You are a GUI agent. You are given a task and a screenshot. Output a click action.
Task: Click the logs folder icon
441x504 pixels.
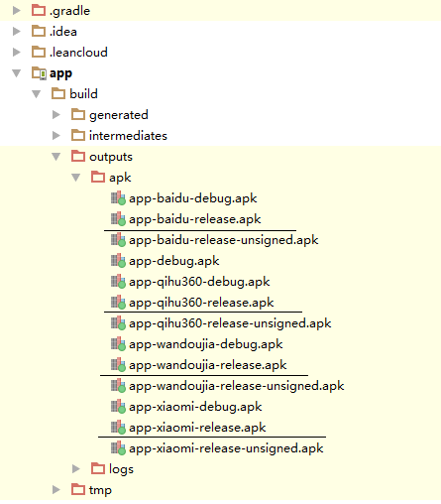pyautogui.click(x=98, y=469)
